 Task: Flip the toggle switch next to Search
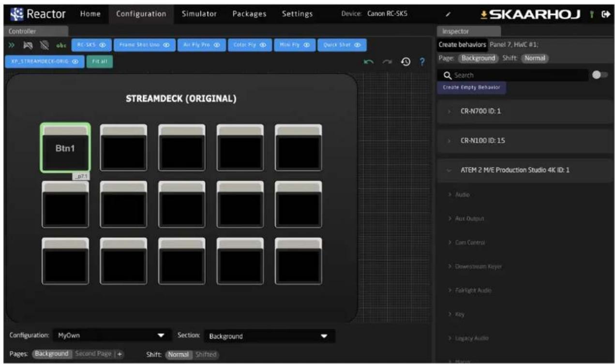pos(600,75)
